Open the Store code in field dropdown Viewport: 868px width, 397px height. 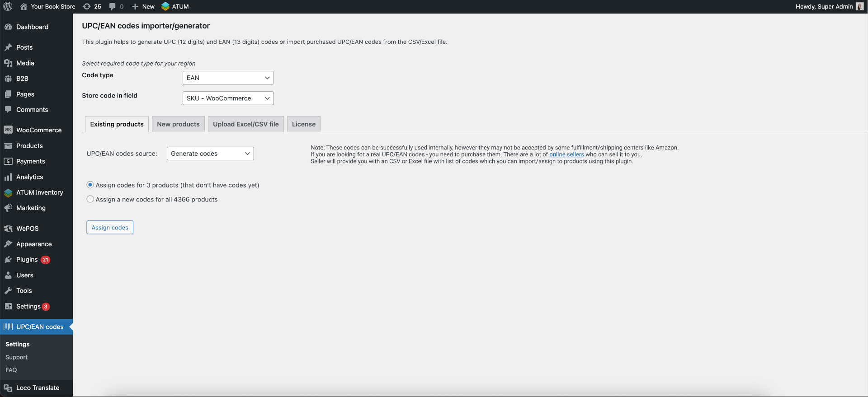point(228,98)
